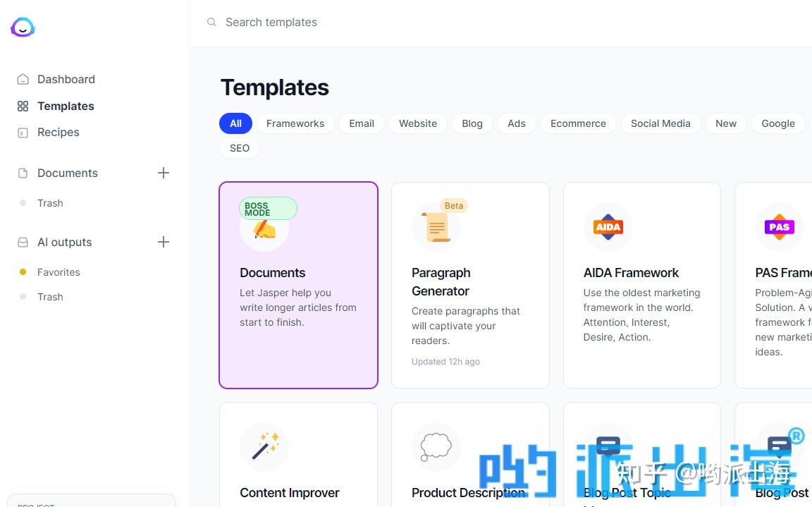Viewport: 812px width, 507px height.
Task: Filter templates by Website
Action: point(418,123)
